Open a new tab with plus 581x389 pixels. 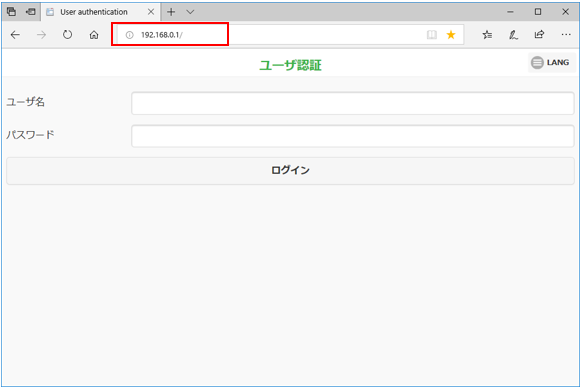click(171, 12)
